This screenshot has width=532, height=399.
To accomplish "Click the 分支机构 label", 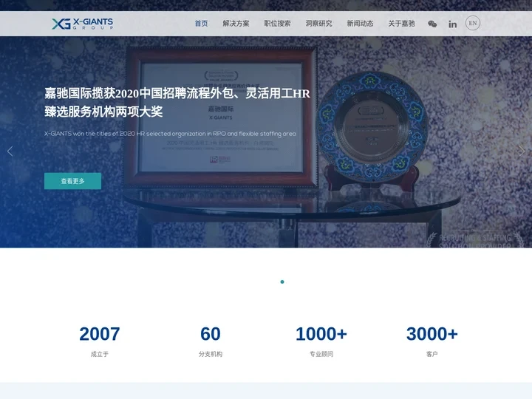I will 211,354.
